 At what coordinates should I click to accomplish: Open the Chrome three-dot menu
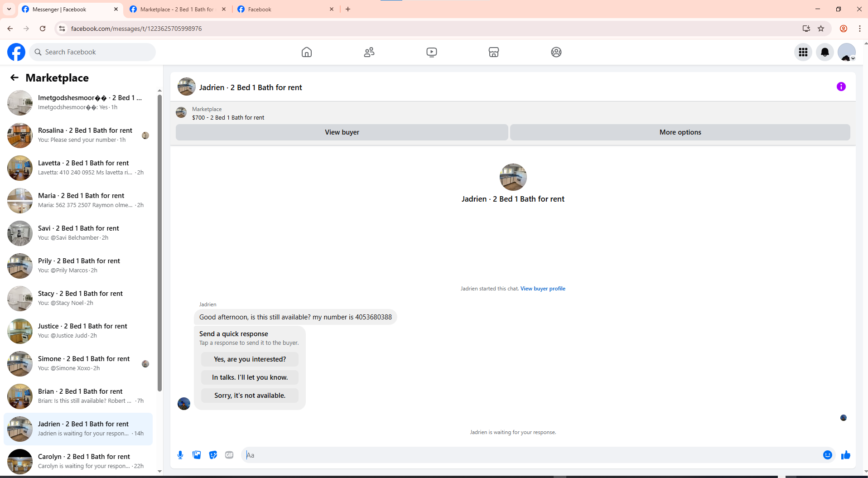point(860,29)
